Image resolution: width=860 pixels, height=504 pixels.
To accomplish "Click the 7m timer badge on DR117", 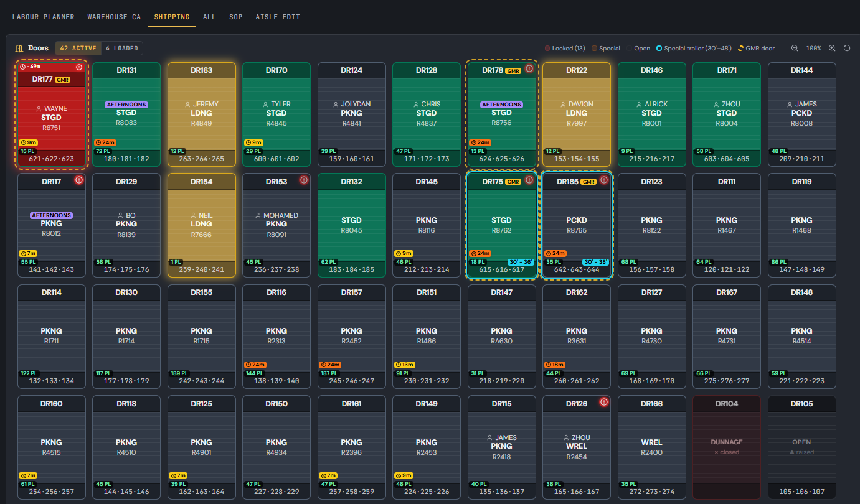I will point(28,253).
